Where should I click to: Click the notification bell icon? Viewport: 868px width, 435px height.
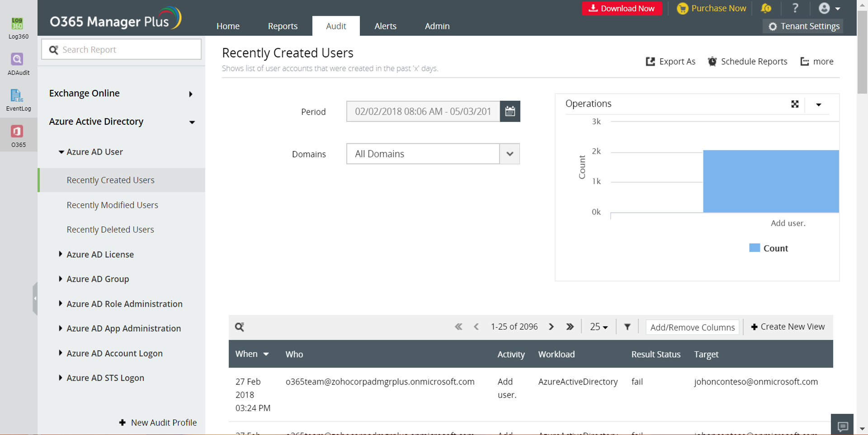pyautogui.click(x=766, y=8)
